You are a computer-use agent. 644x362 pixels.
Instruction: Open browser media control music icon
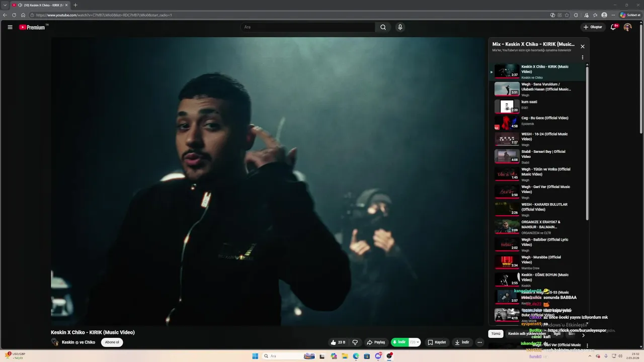(586, 15)
